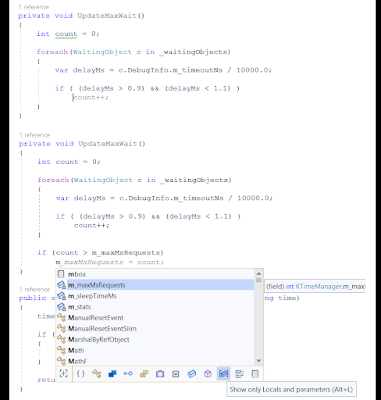Viewport: 381px width, 400px height.
Task: Filter completion list to keywords icon
Action: pos(239,374)
